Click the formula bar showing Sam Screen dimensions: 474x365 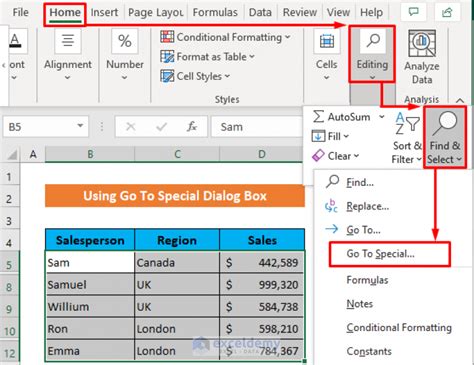click(257, 127)
